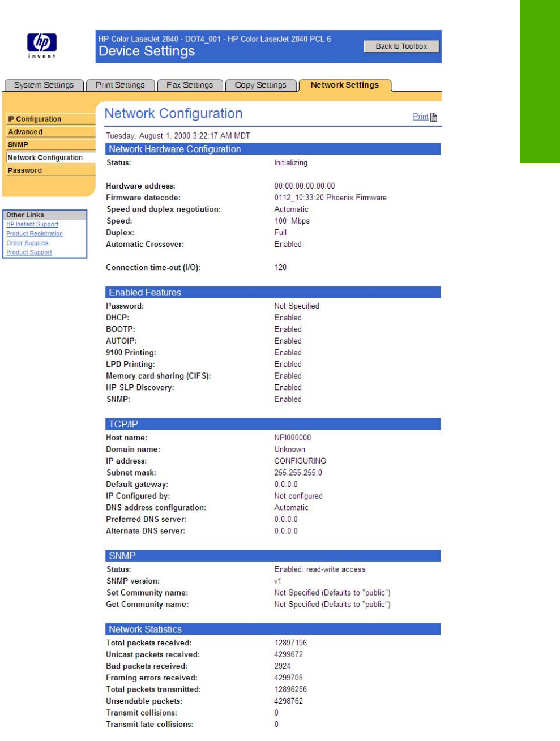Click unicast packets value 4299672
560x741 pixels.
click(x=288, y=654)
